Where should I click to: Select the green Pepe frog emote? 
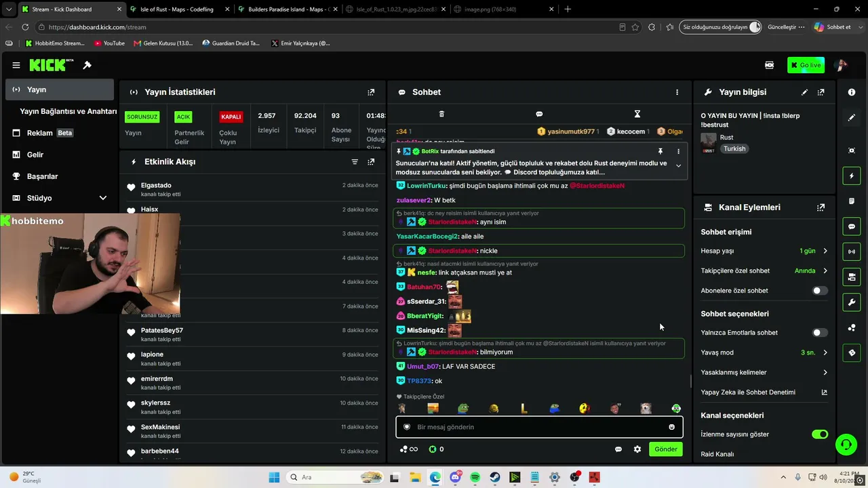tap(463, 408)
